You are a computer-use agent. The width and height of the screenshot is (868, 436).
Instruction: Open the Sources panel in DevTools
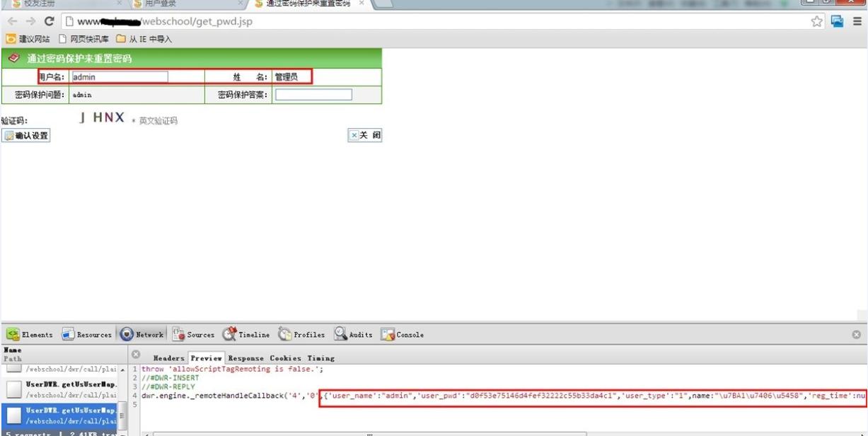pos(193,335)
